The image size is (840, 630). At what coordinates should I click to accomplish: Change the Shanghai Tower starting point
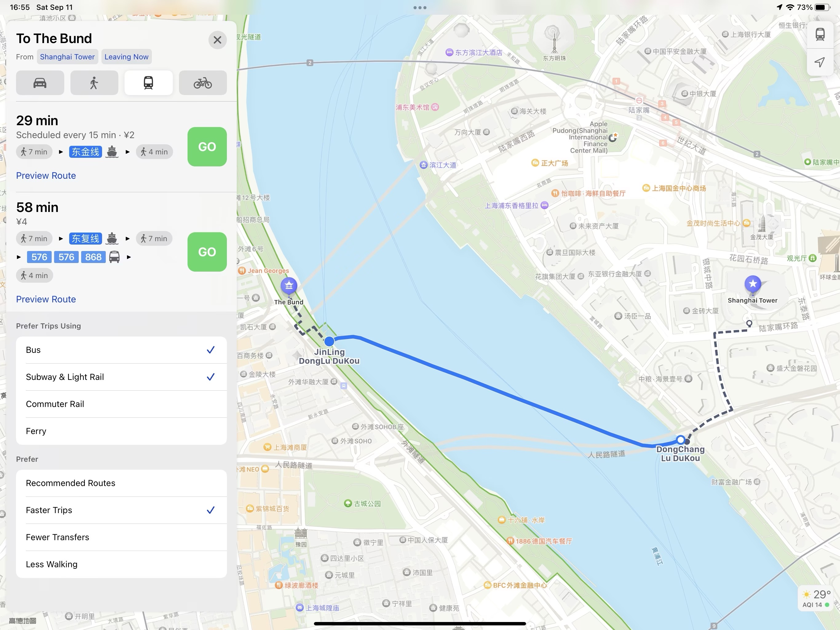(x=67, y=57)
